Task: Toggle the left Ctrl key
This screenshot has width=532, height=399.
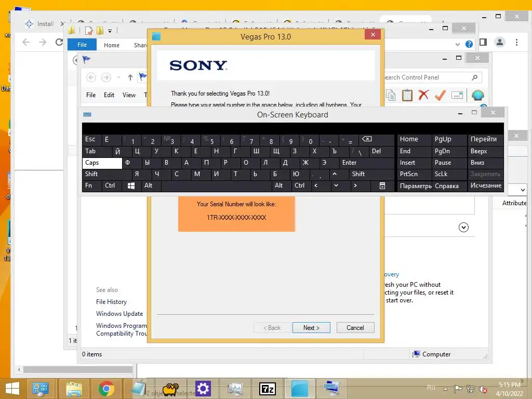Action: (x=112, y=186)
